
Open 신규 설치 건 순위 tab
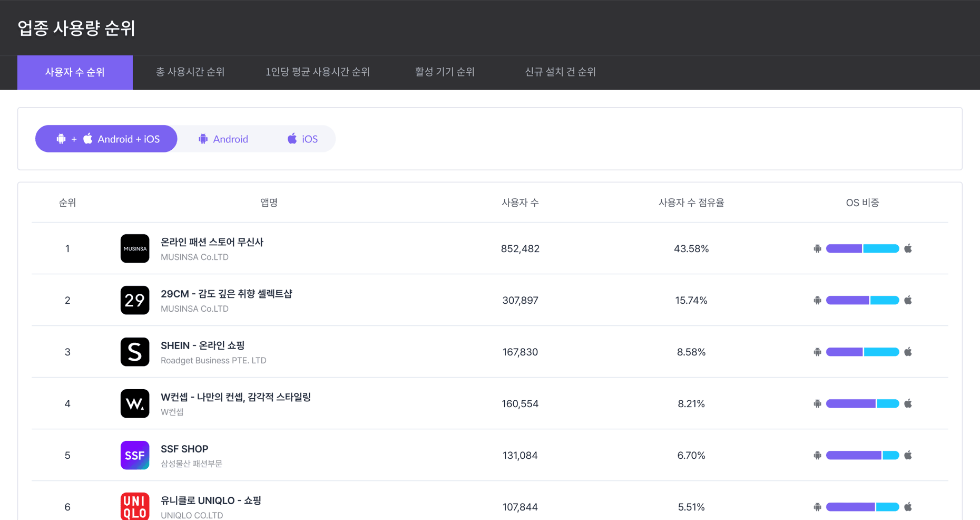(x=560, y=72)
